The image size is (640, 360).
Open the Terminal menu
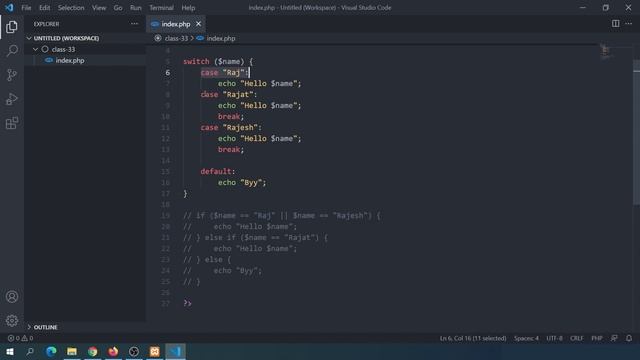(161, 7)
